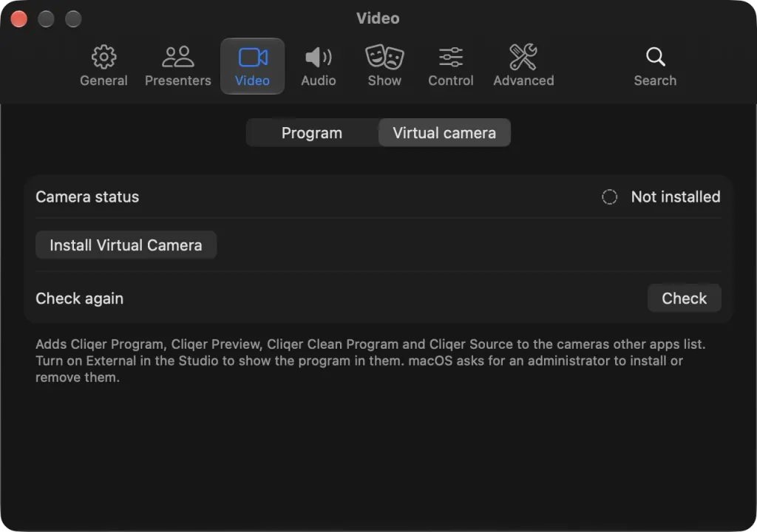Image resolution: width=757 pixels, height=532 pixels.
Task: Open the Advanced tools pane
Action: point(524,66)
